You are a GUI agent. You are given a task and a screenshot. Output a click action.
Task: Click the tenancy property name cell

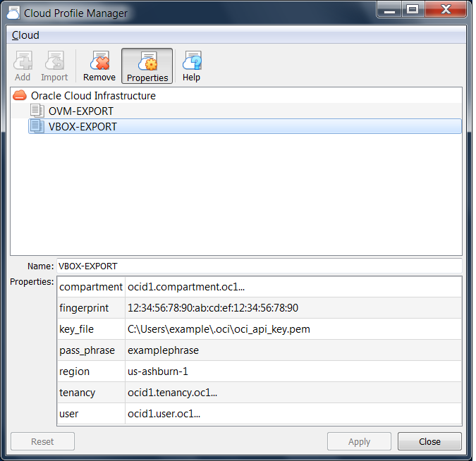coord(91,393)
